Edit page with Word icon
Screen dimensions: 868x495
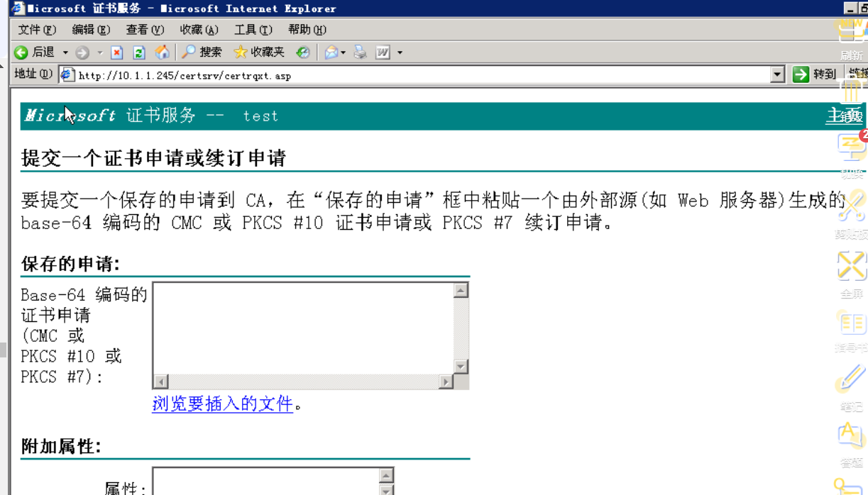(x=383, y=52)
